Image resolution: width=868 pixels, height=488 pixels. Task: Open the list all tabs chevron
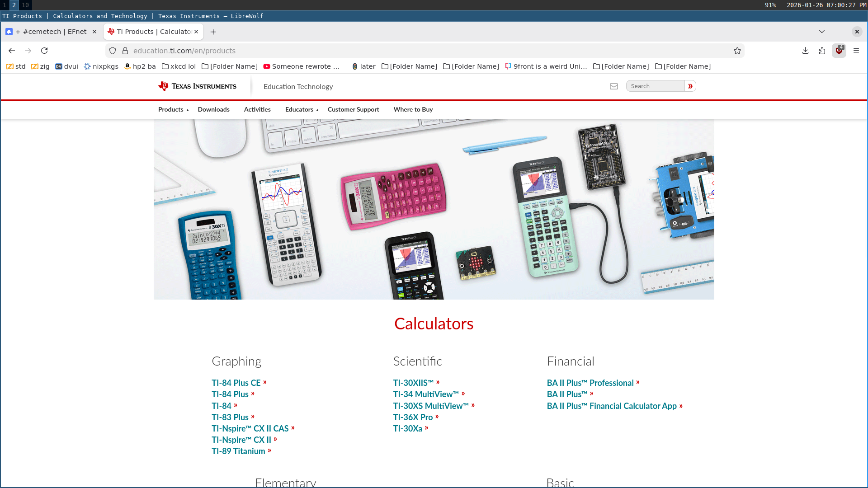pyautogui.click(x=822, y=32)
